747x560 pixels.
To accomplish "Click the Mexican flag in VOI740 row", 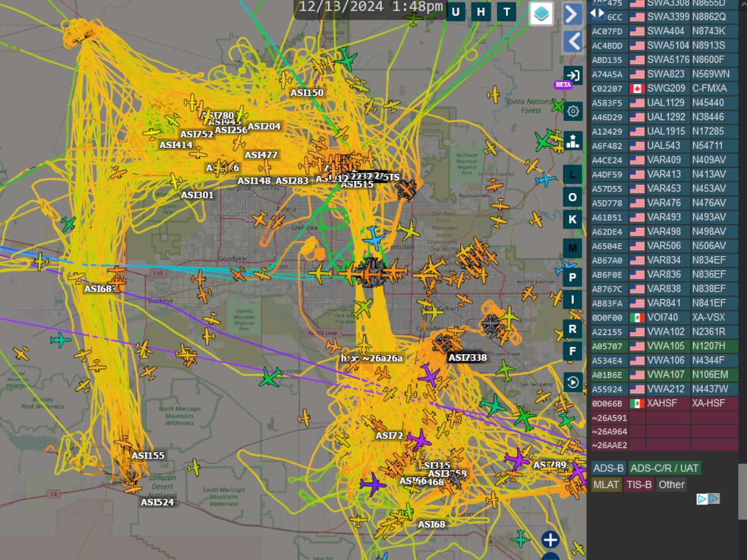I will click(637, 318).
